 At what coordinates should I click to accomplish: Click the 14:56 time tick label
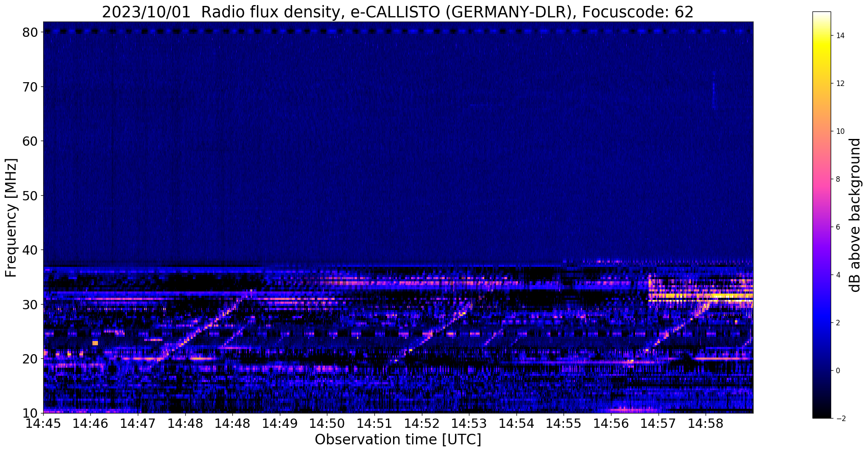(611, 424)
